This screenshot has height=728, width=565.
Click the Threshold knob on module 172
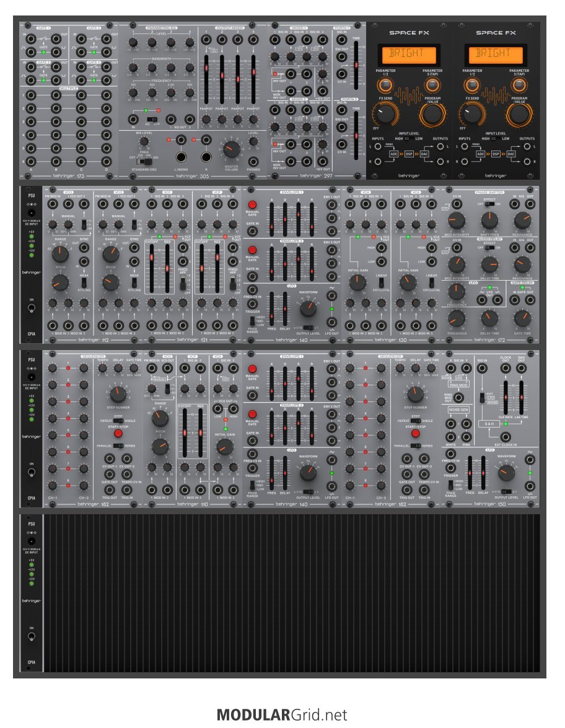[457, 318]
